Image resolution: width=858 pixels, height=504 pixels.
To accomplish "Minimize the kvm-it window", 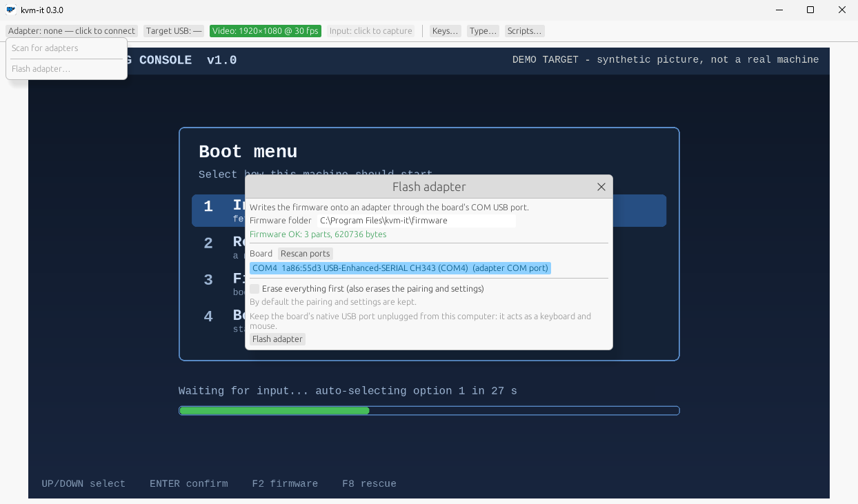I will [x=779, y=10].
